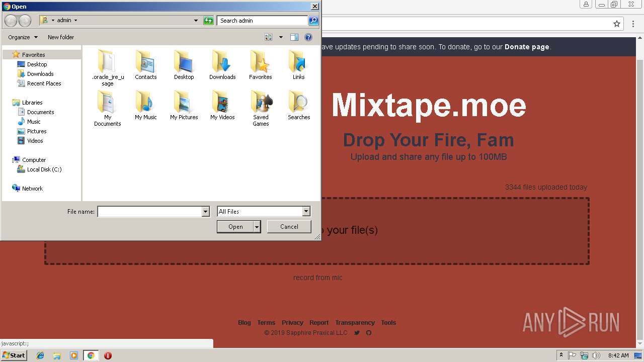Screen dimensions: 644x362
Task: Expand the address bar history dropdown
Action: point(196,21)
